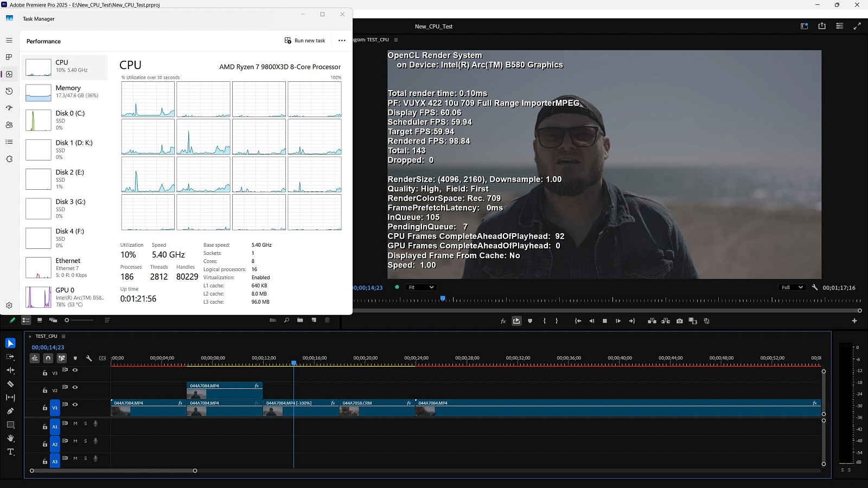The width and height of the screenshot is (868, 488).
Task: Select GPU 0 performance item
Action: point(65,297)
